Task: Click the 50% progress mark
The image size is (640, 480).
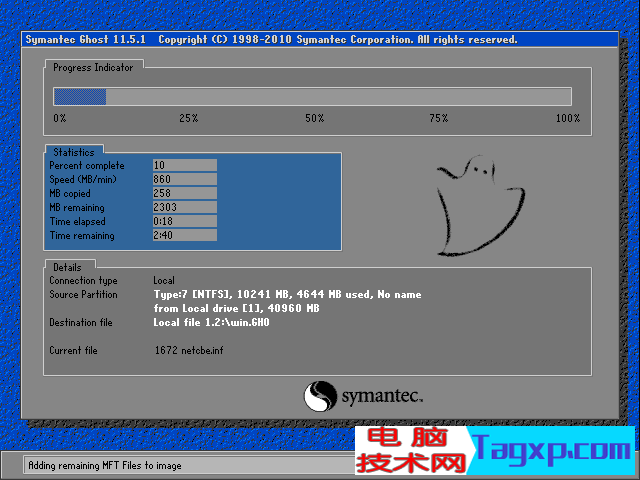Action: (x=315, y=118)
